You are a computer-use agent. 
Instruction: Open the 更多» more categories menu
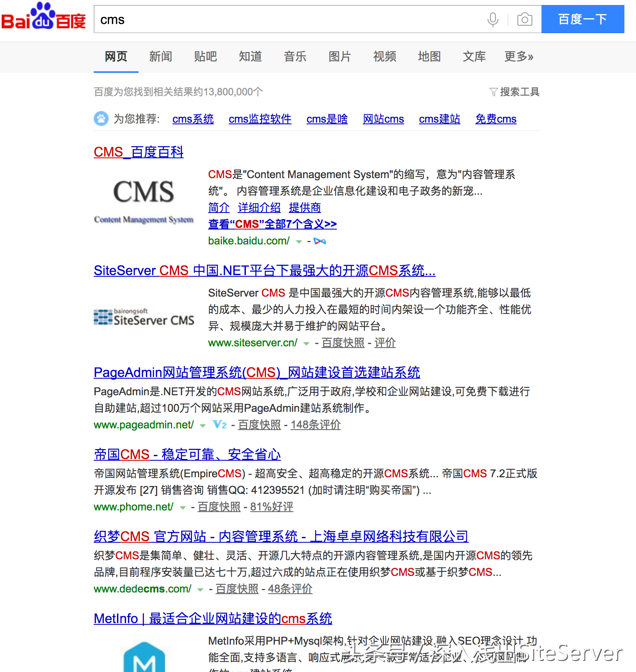click(x=519, y=56)
